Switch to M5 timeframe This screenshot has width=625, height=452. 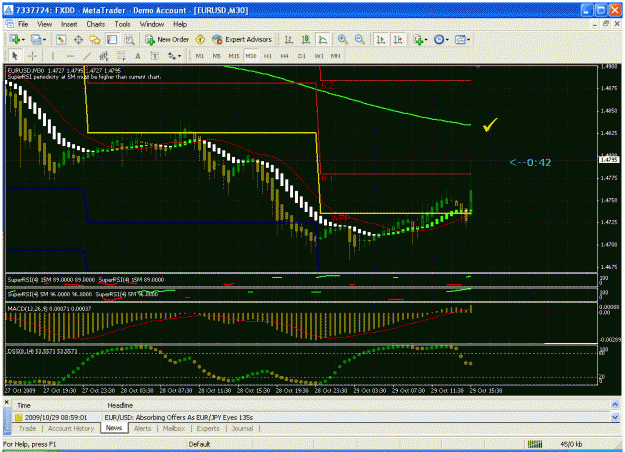(x=216, y=56)
